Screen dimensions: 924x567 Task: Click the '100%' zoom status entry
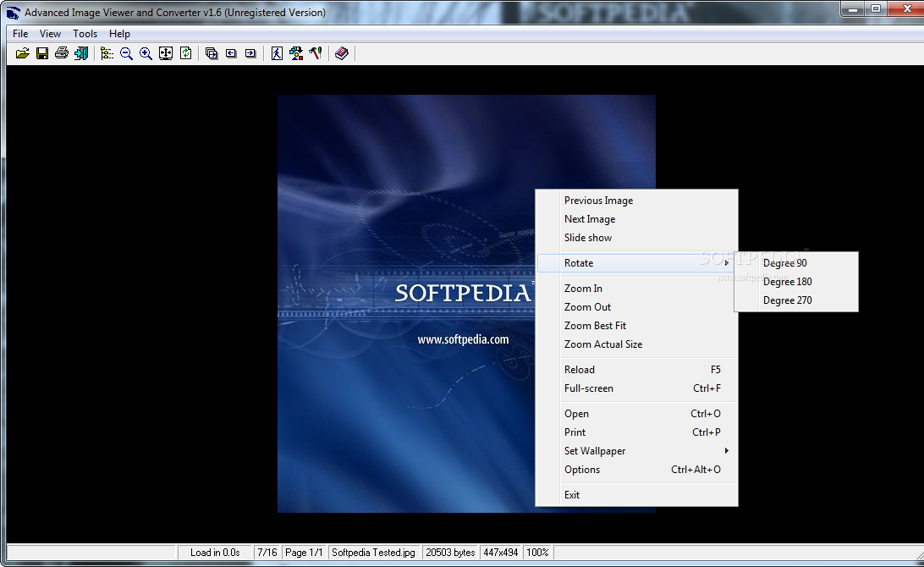point(537,553)
